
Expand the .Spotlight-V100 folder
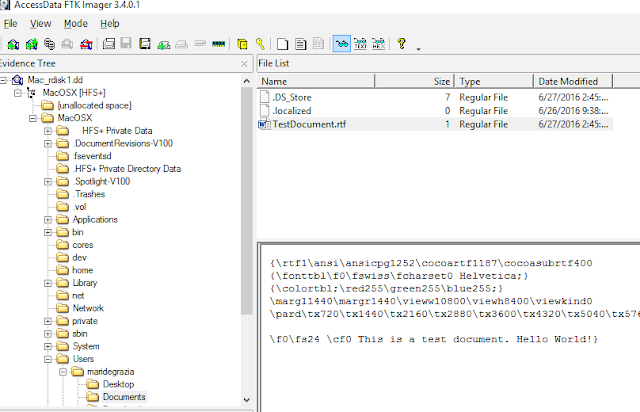(48, 182)
